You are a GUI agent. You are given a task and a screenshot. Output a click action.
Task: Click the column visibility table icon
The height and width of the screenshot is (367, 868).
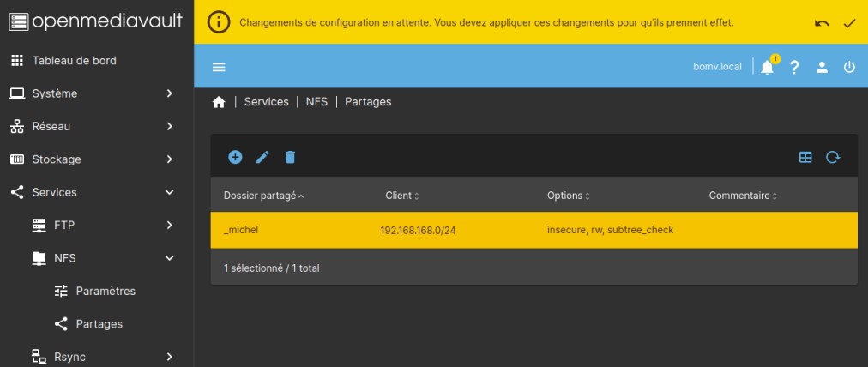(x=805, y=157)
